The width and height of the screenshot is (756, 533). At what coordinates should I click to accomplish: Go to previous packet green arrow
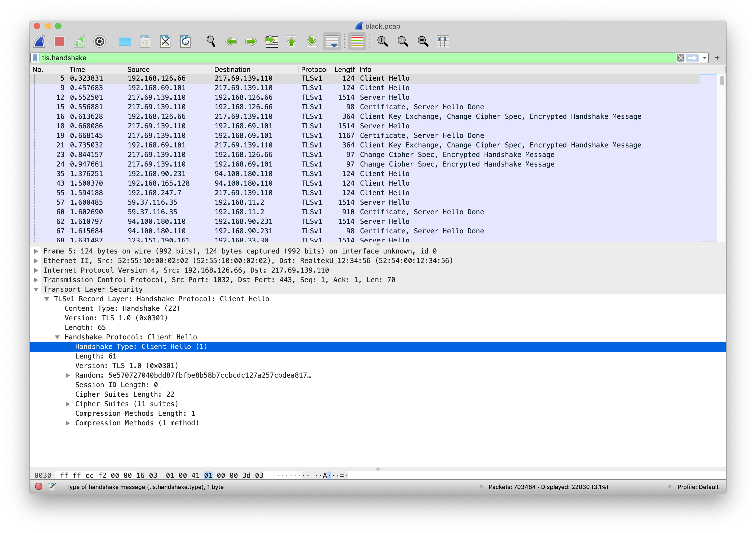click(231, 42)
